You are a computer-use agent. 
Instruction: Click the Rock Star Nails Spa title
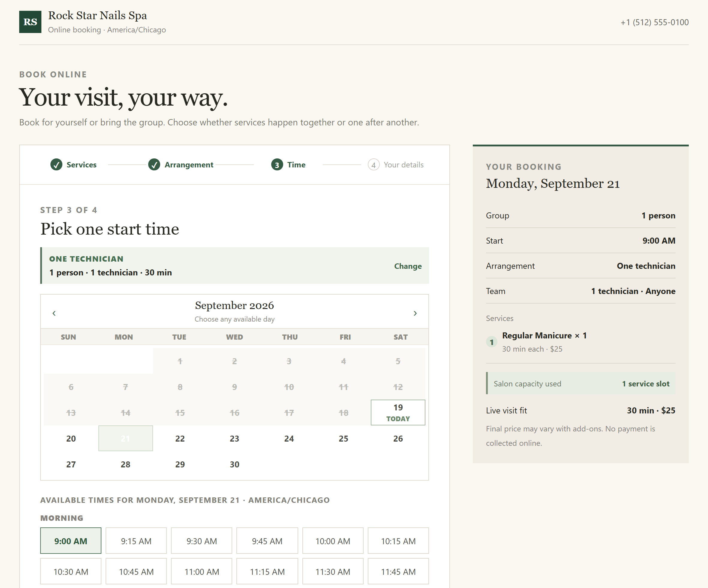97,16
